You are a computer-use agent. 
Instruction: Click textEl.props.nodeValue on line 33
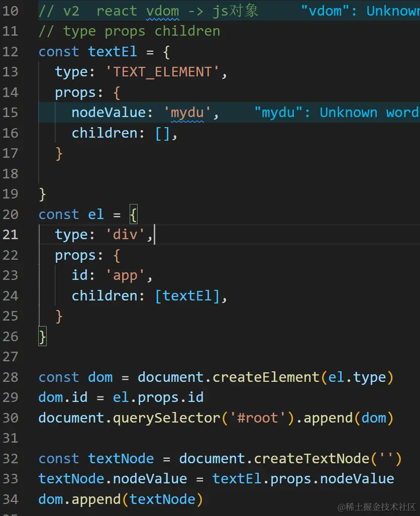point(303,479)
